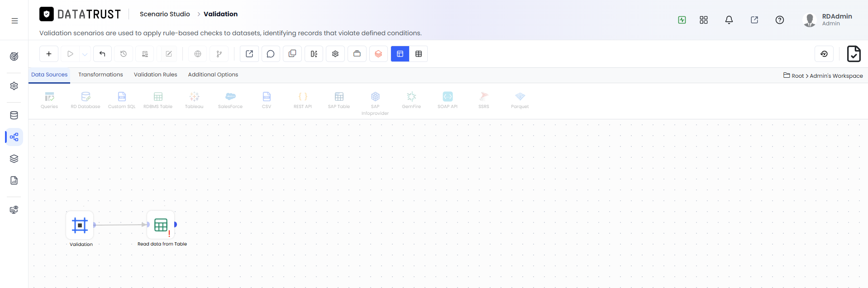Open scenario settings gear in toolbar
This screenshot has height=288, width=868.
(x=335, y=54)
